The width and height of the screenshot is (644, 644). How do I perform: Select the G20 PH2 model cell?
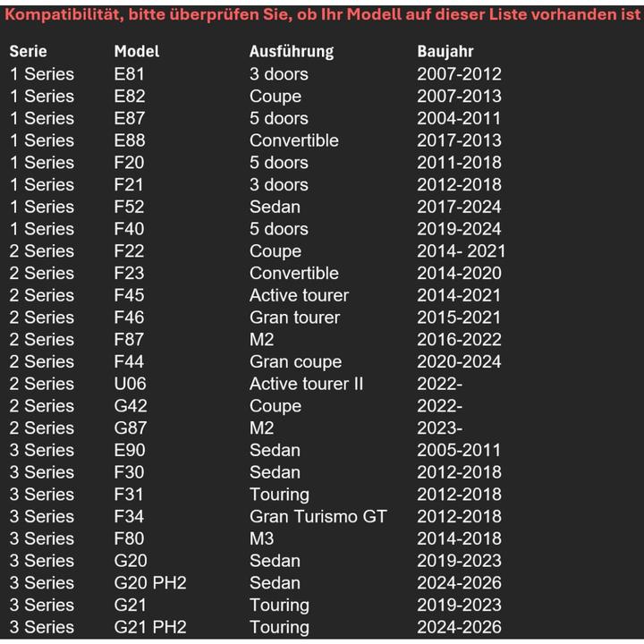pyautogui.click(x=149, y=583)
